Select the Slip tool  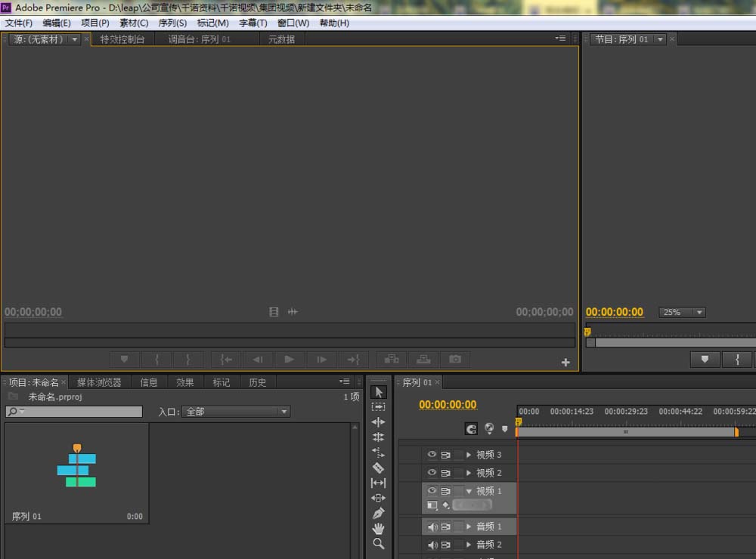pos(379,483)
